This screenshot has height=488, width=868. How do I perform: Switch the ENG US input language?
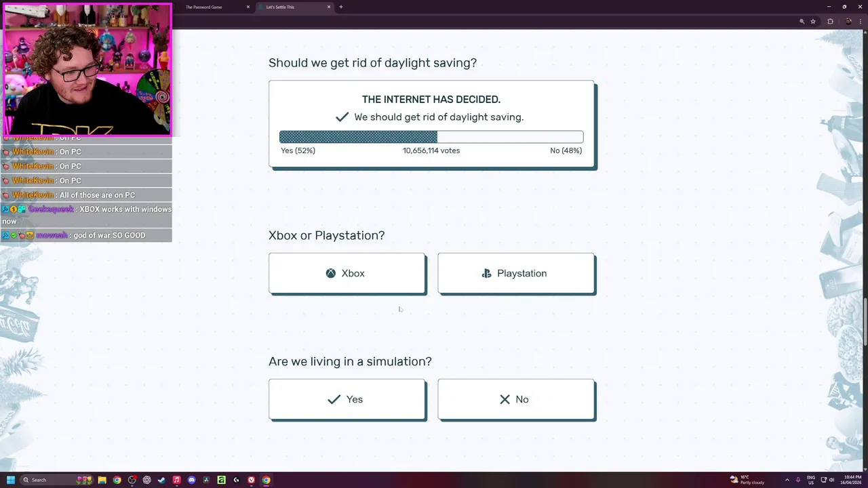tap(812, 480)
